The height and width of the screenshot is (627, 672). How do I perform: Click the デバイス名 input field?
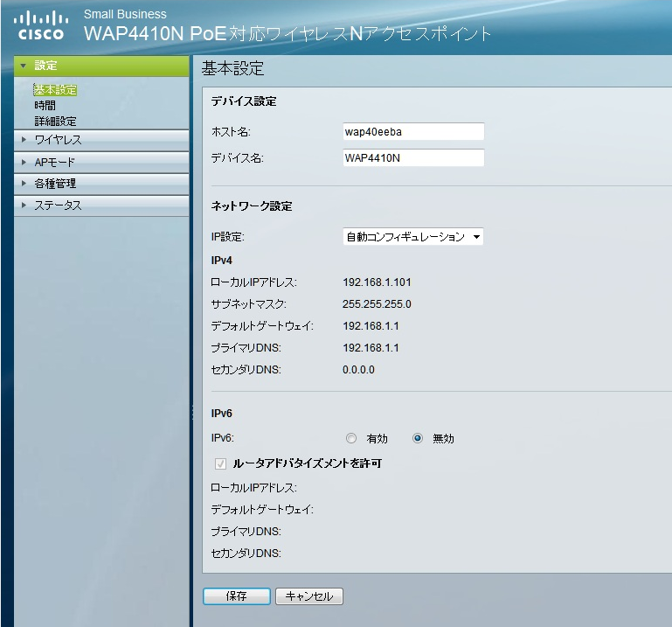(413, 157)
